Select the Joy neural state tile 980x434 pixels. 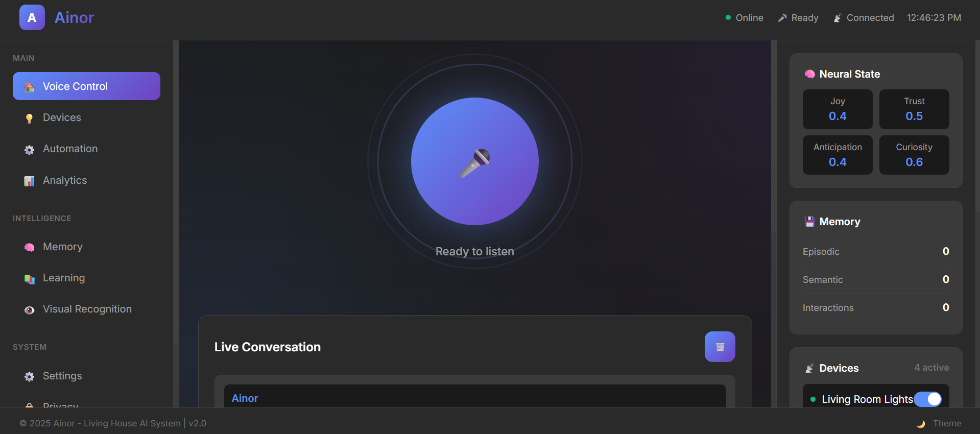837,109
